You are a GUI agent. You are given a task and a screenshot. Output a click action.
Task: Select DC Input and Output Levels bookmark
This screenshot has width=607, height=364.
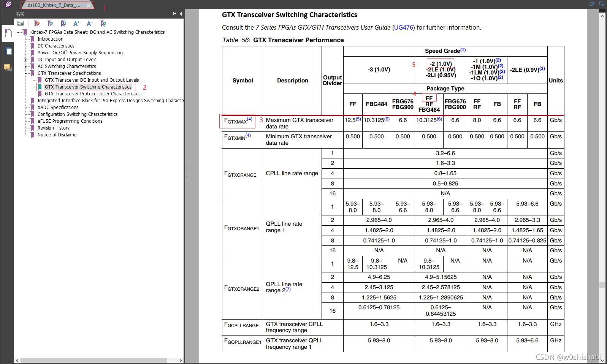coord(67,60)
